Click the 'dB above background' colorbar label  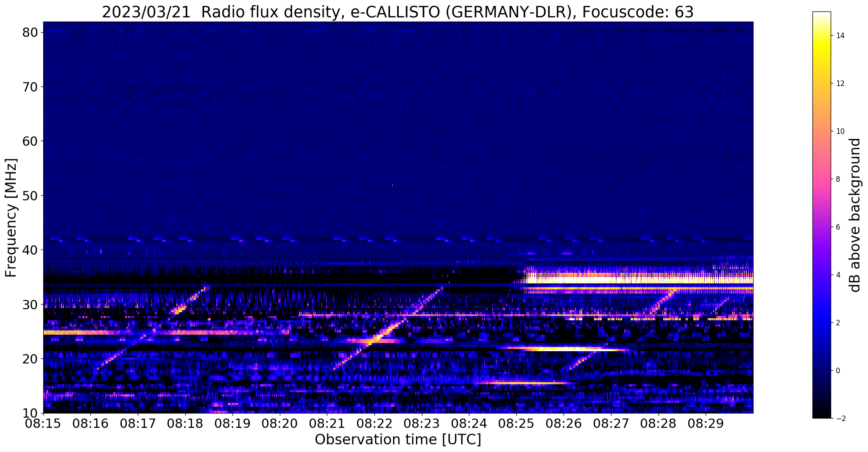pyautogui.click(x=855, y=215)
